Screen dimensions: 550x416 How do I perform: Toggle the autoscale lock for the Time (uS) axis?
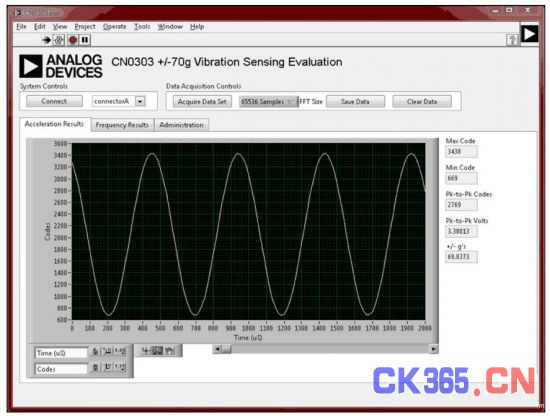(x=95, y=351)
